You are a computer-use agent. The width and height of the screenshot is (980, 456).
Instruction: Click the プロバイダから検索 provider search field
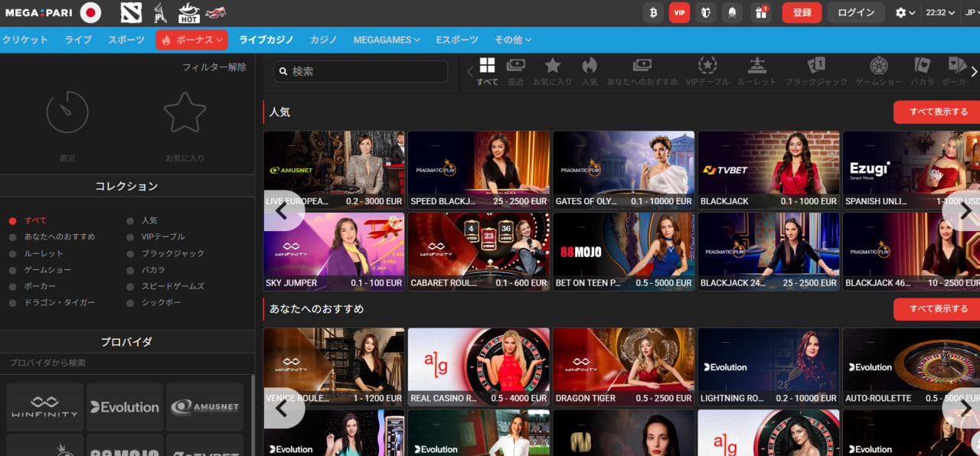126,363
